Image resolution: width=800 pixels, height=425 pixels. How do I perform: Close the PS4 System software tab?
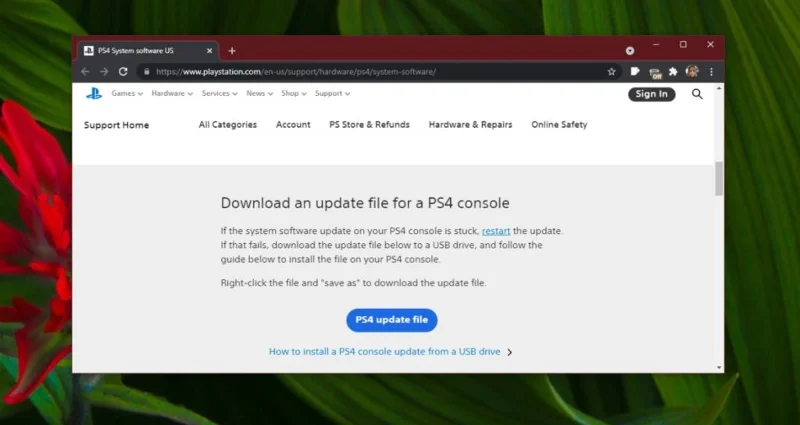point(209,51)
